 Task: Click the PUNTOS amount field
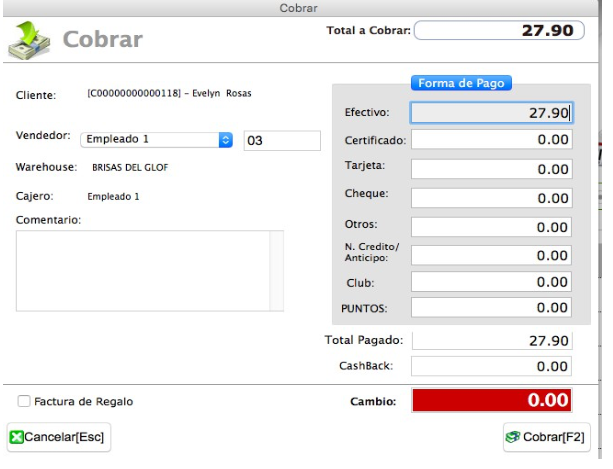point(491,308)
